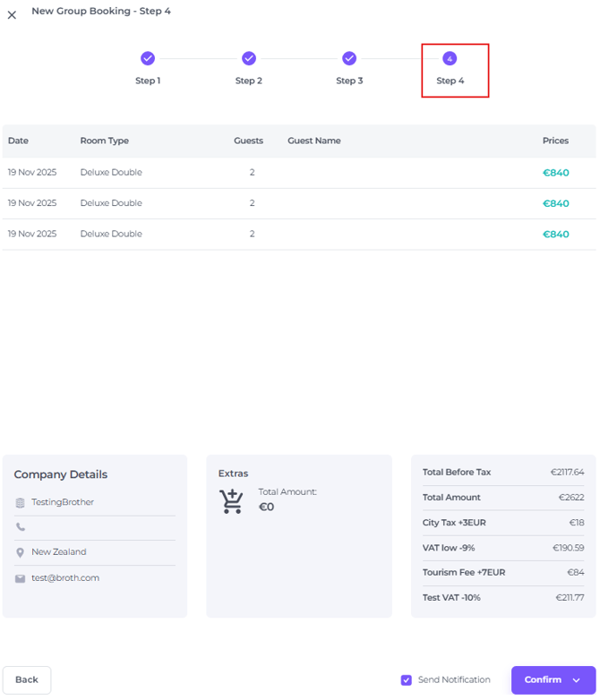The width and height of the screenshot is (600, 700).
Task: Click the Step 2 checkmark icon
Action: (x=249, y=58)
